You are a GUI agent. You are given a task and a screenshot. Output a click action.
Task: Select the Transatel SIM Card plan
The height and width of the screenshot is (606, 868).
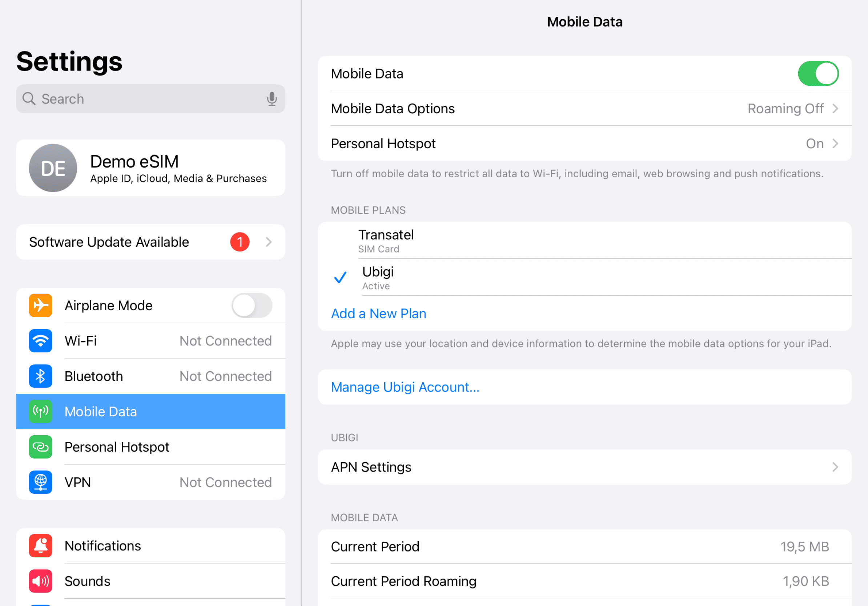584,240
